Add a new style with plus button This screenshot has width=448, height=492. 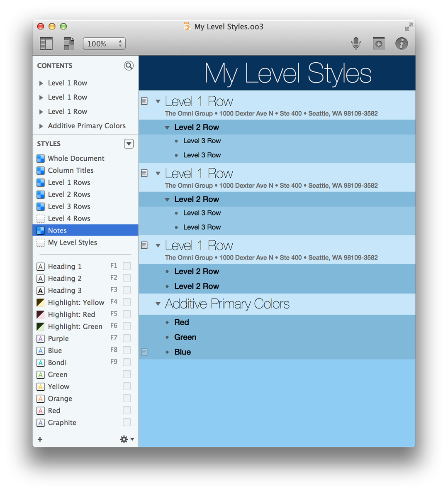tap(40, 439)
